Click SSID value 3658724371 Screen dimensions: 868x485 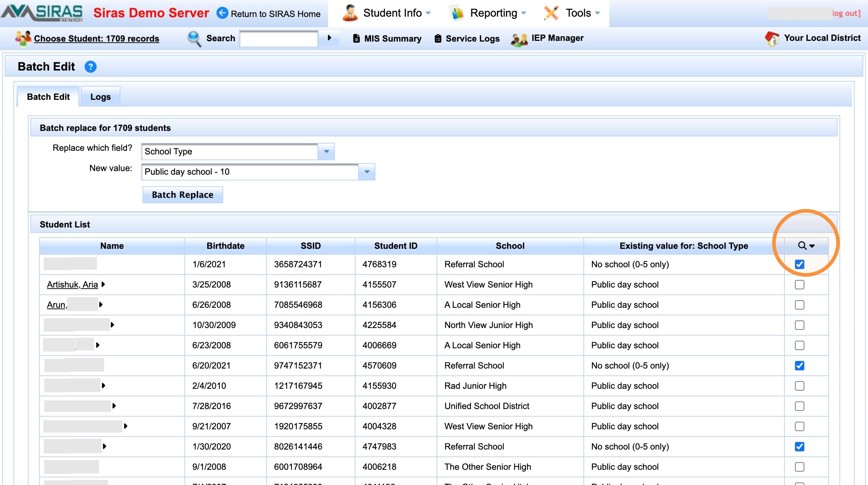(298, 264)
